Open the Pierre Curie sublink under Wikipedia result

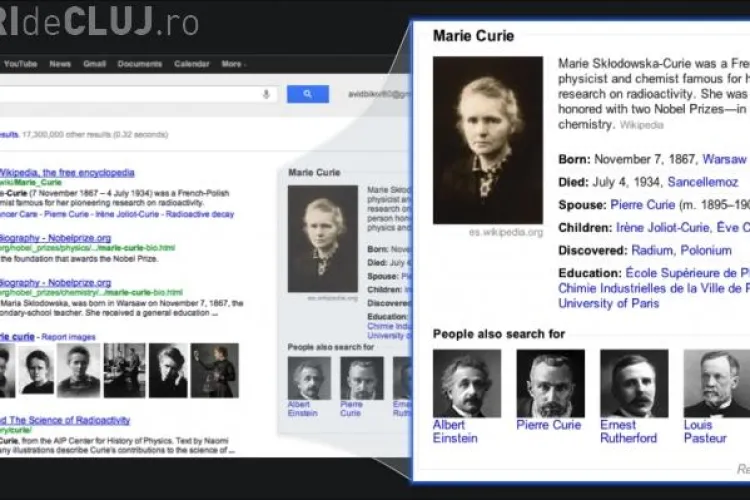coord(66,214)
